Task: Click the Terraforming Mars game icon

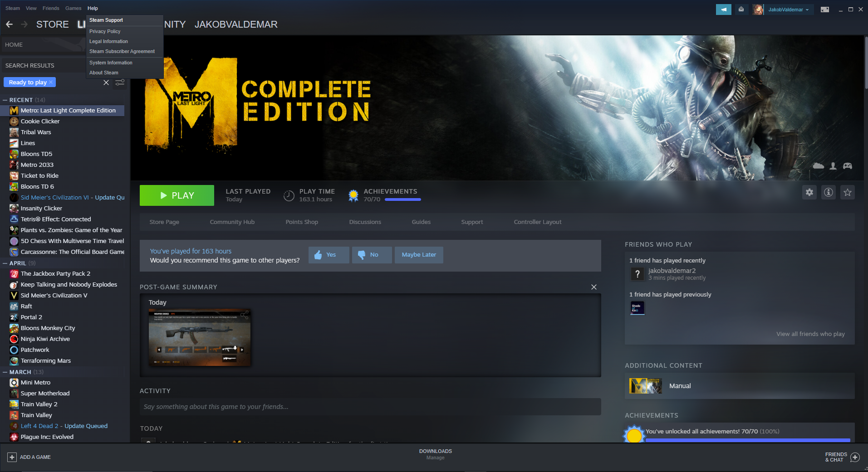Action: (x=14, y=361)
